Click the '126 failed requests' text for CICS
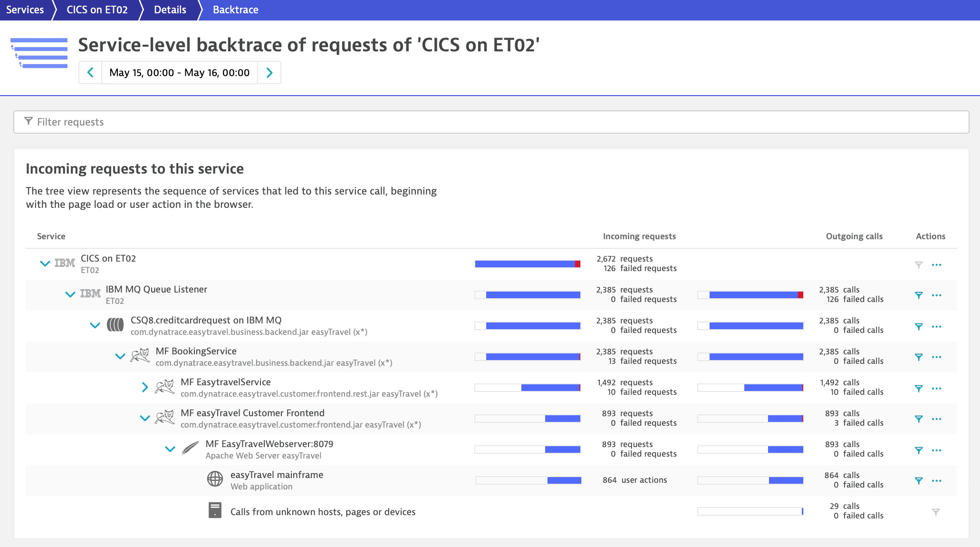980x547 pixels. click(x=640, y=268)
